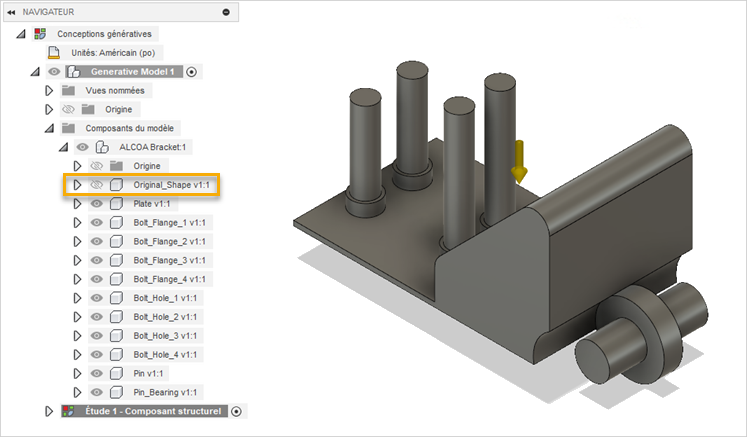Collapse the Composants du modèle folder
The height and width of the screenshot is (437, 747).
[x=49, y=128]
